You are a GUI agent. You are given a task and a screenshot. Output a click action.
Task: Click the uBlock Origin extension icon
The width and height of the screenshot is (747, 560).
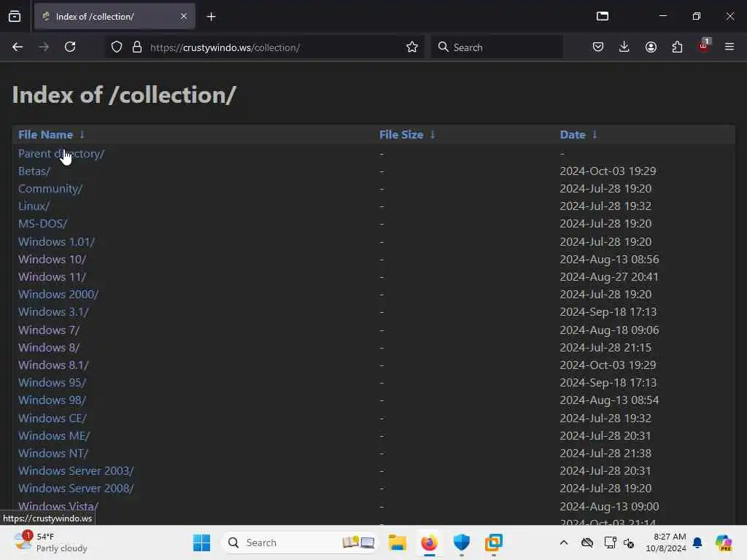tap(704, 46)
